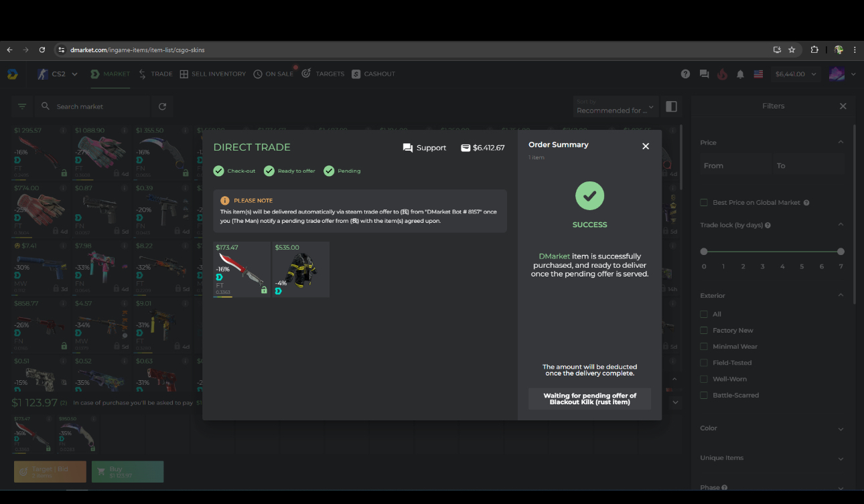Enable Best Price on Global Market checkbox
864x504 pixels.
coord(704,203)
